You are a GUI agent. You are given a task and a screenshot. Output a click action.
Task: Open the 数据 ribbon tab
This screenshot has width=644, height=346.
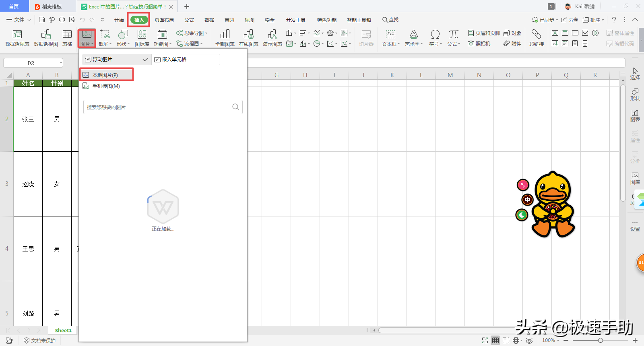[209, 20]
